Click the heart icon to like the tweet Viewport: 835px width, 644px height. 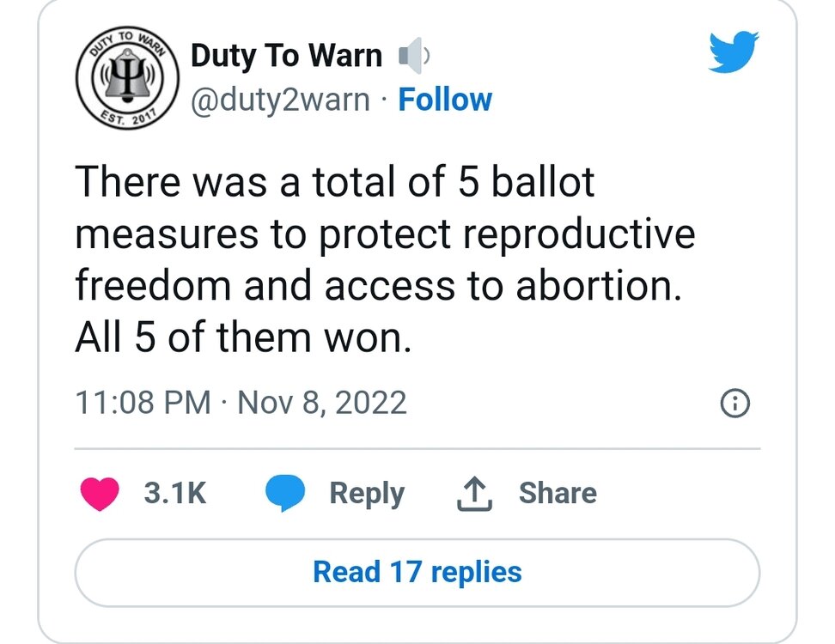(x=100, y=494)
